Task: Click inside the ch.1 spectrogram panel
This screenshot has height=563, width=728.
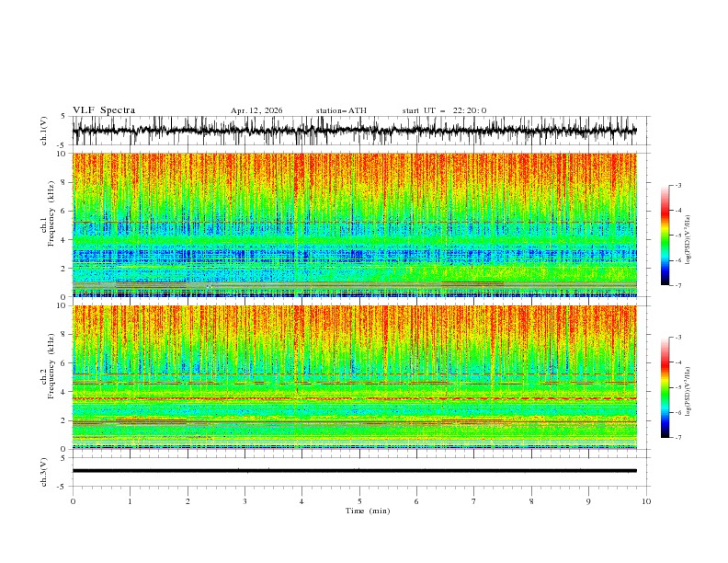Action: (x=355, y=224)
